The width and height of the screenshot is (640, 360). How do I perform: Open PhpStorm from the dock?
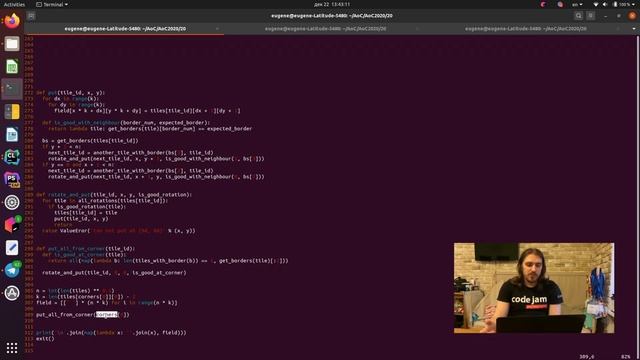point(12,180)
